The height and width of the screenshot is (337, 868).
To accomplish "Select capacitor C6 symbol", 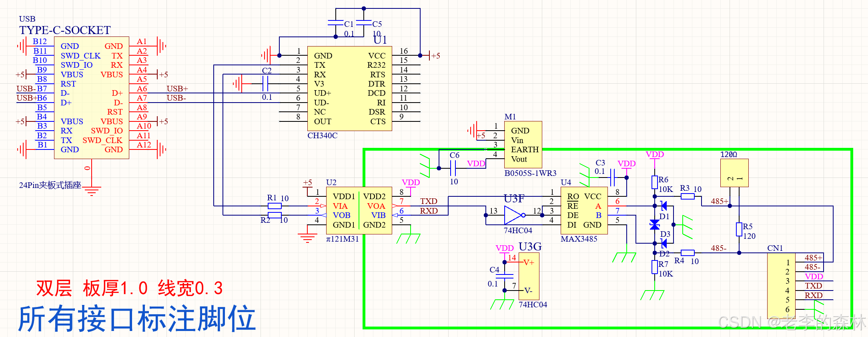I will click(x=453, y=168).
